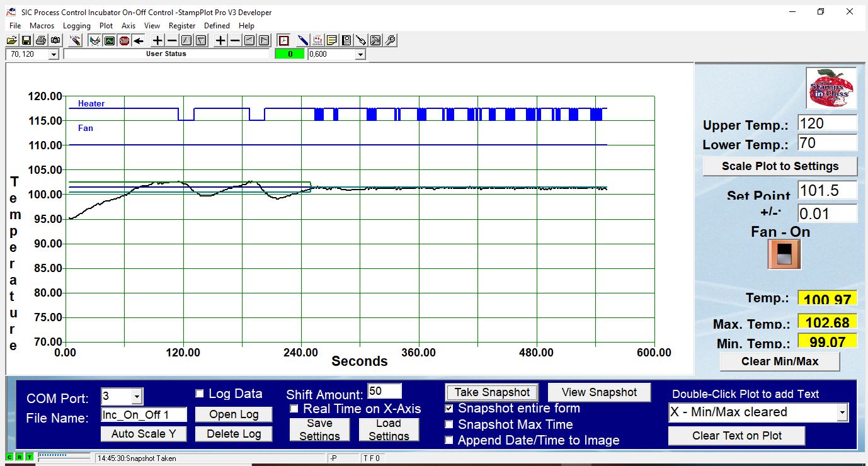Click the Delete Log button
The height and width of the screenshot is (466, 868).
(x=234, y=434)
